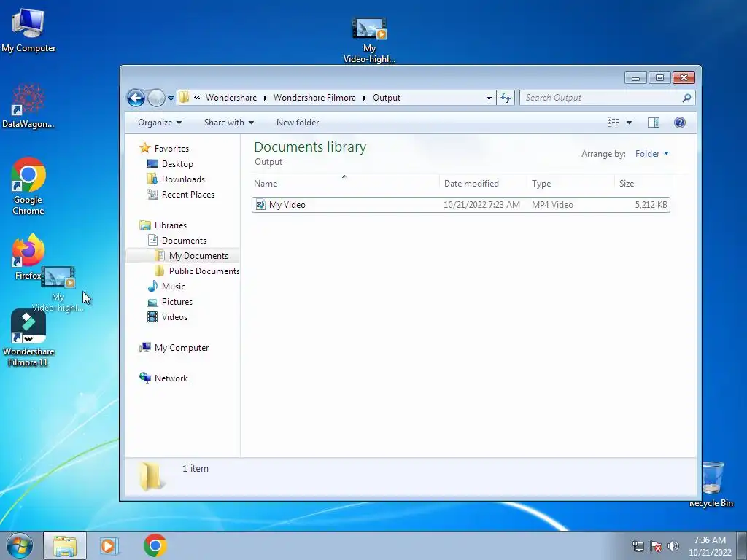
Task: Select the My Video file
Action: [x=461, y=205]
